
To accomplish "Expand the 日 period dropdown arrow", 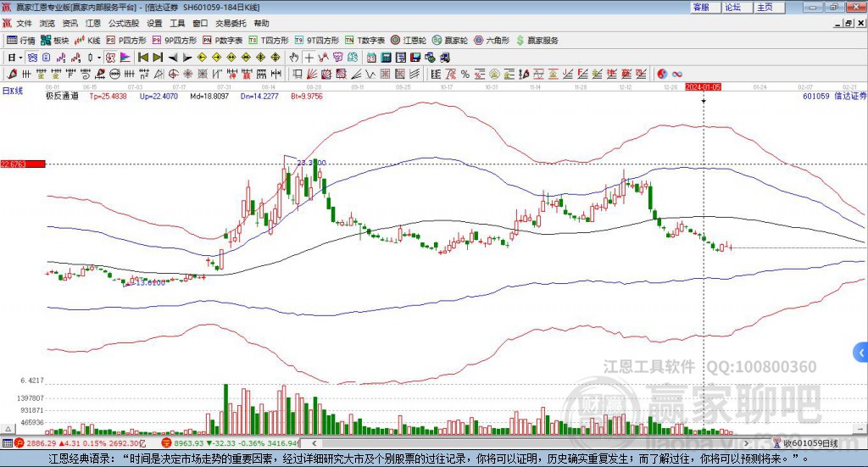I will tap(20, 58).
